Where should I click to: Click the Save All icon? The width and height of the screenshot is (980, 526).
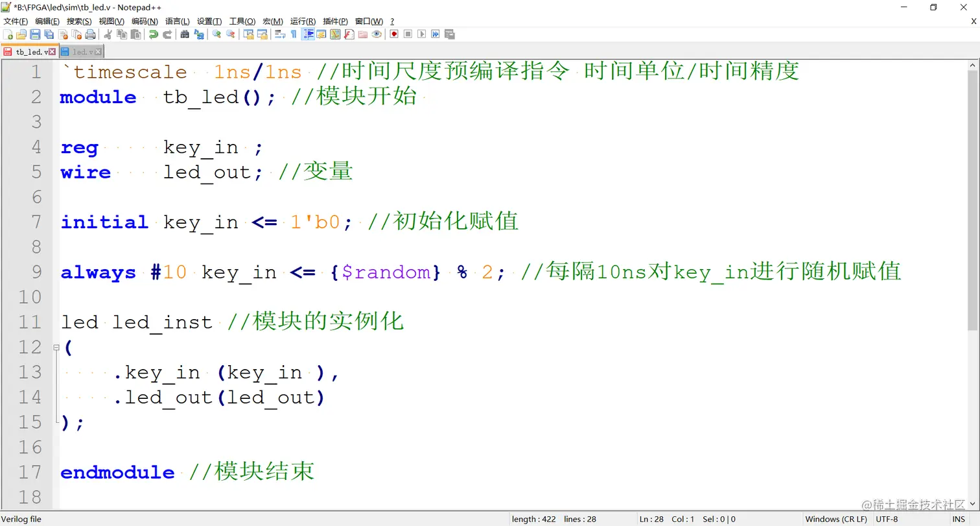[x=47, y=34]
